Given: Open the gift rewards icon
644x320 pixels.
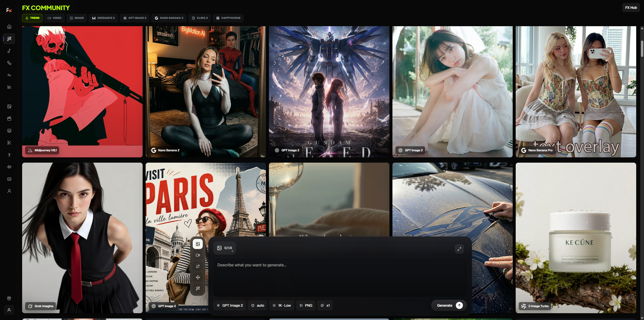Looking at the screenshot, I should click(9, 298).
